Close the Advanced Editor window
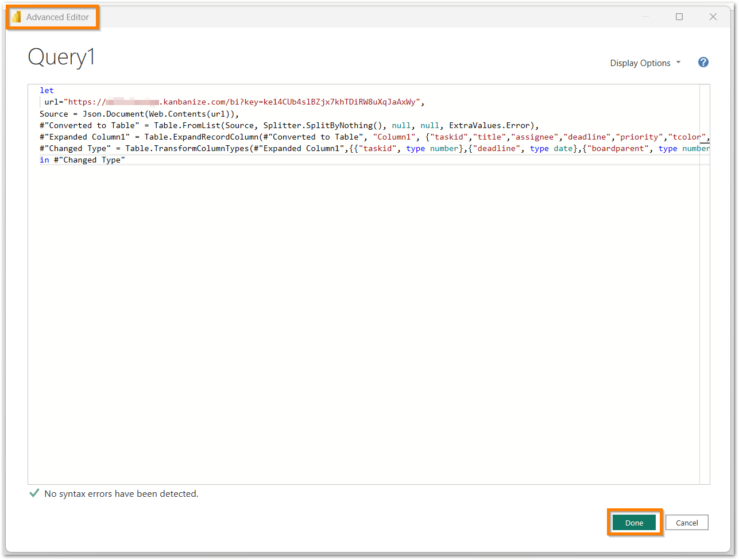739x560 pixels. [x=713, y=17]
